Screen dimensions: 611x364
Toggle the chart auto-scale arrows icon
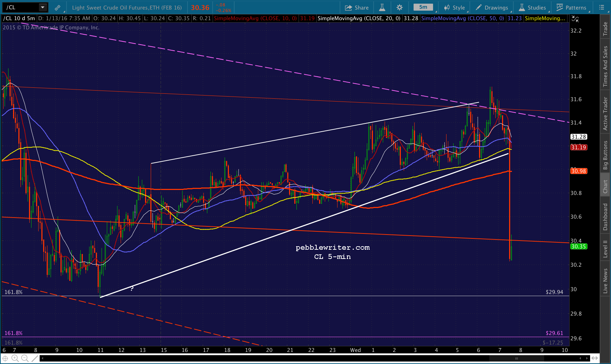point(575,19)
